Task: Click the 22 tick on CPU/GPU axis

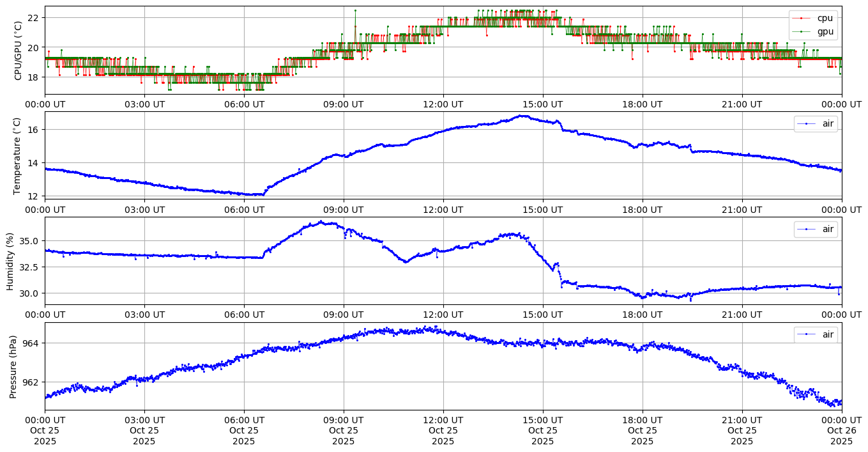Action: click(x=33, y=17)
